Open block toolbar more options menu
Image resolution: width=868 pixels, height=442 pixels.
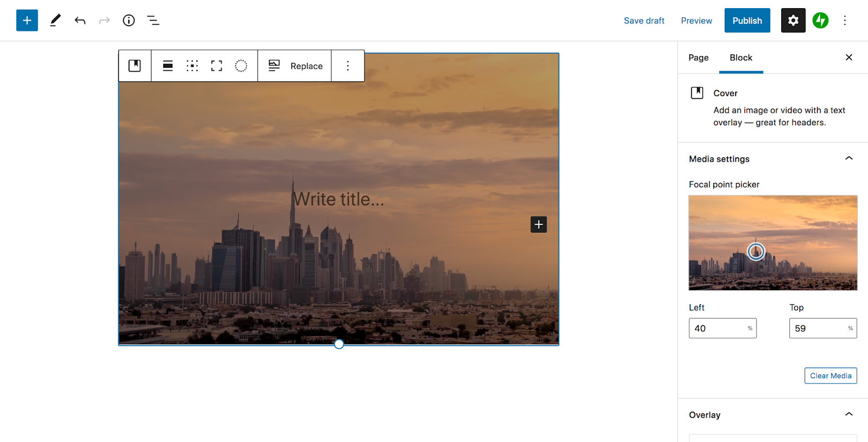tap(348, 66)
